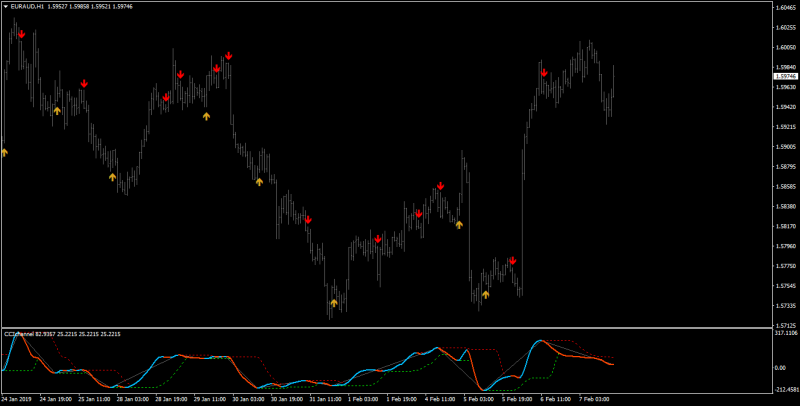
Task: Click indicator scale value 317.1106
Action: click(x=786, y=333)
